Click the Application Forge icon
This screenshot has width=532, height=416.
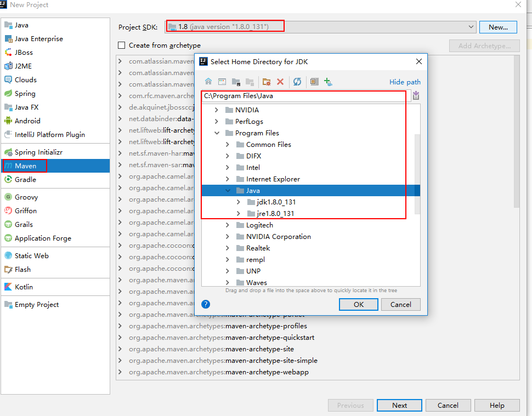pyautogui.click(x=8, y=238)
